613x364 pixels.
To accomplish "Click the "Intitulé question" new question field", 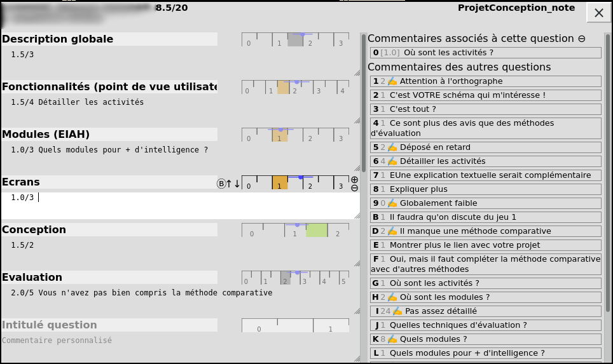I will click(109, 325).
